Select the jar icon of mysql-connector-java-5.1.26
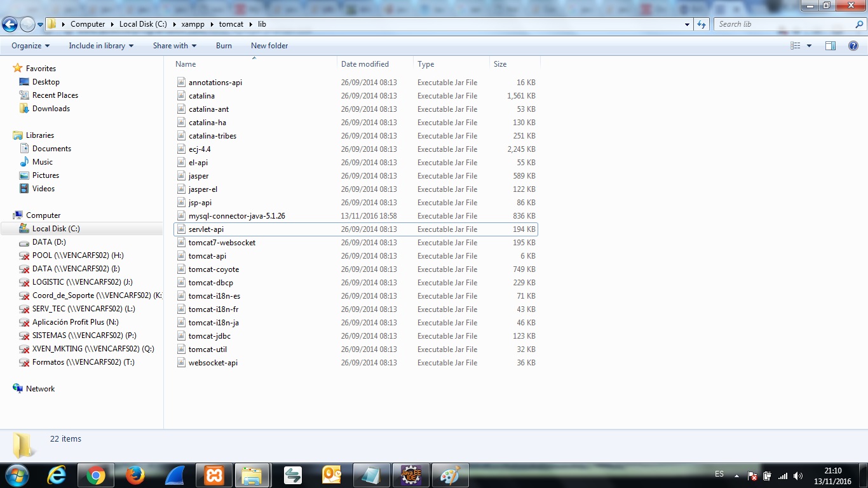Viewport: 868px width, 488px height. [182, 216]
